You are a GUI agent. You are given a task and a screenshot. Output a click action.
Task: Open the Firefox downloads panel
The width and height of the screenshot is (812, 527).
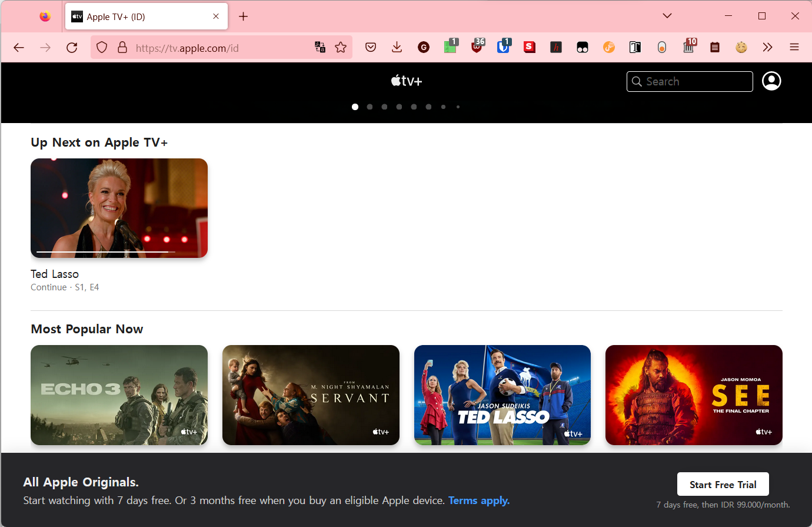click(x=397, y=48)
